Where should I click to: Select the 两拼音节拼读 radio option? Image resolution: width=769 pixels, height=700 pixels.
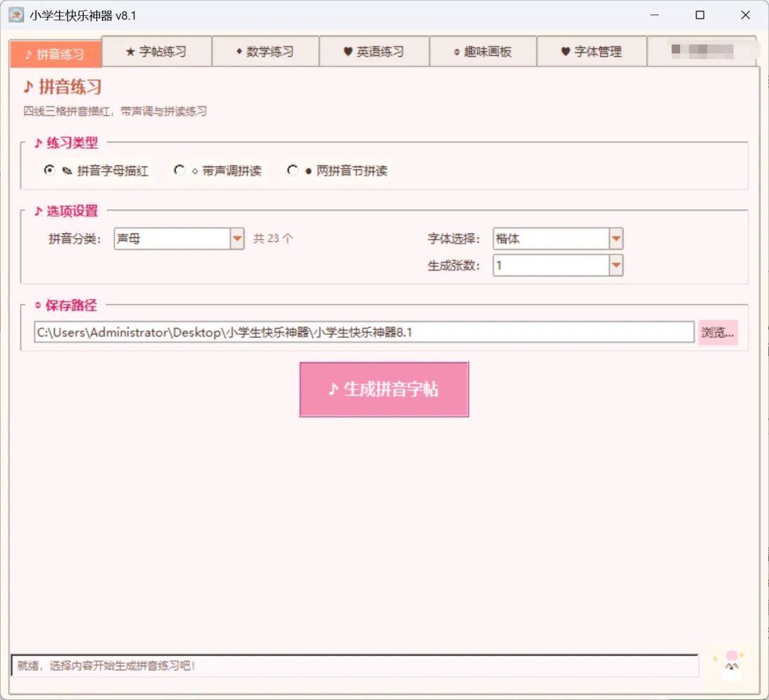point(338,170)
